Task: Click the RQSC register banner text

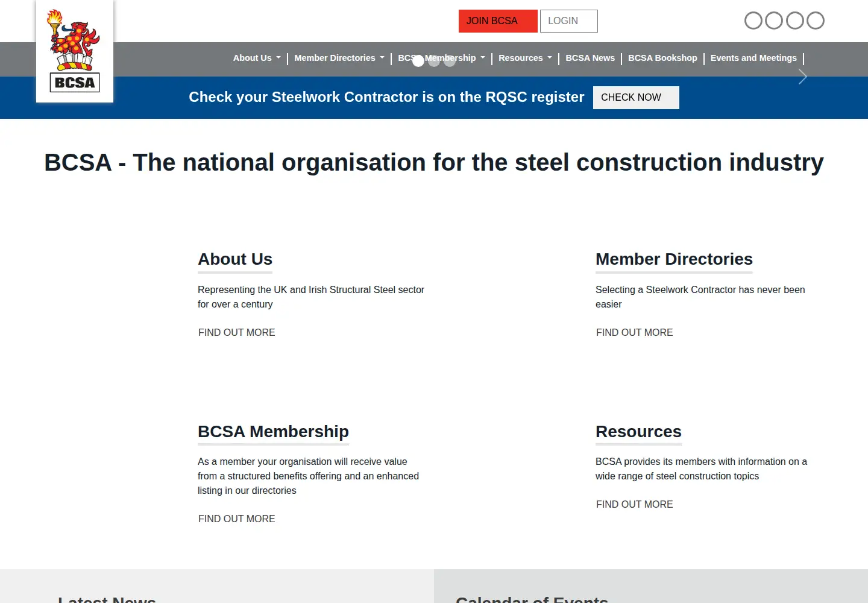Action: point(386,97)
